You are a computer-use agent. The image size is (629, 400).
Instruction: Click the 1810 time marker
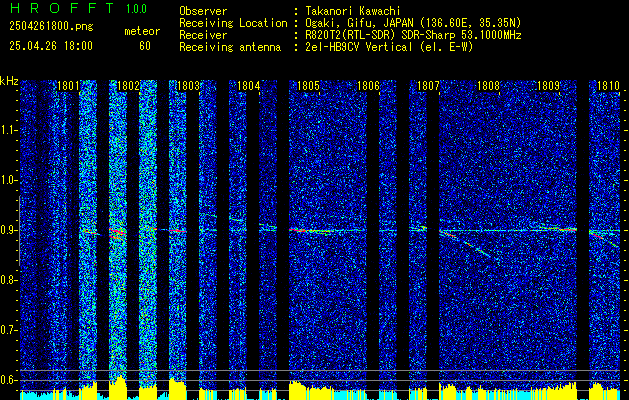pyautogui.click(x=608, y=86)
